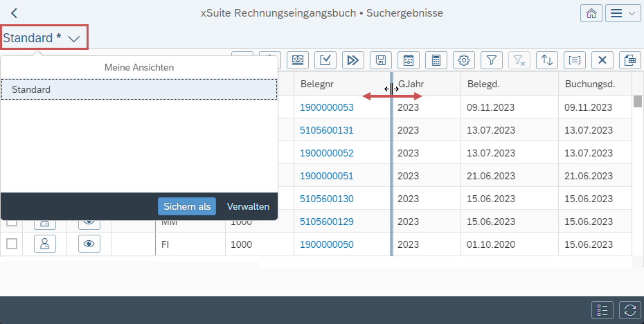The height and width of the screenshot is (324, 644).
Task: Click the save diskette toolbar icon
Action: click(x=381, y=60)
